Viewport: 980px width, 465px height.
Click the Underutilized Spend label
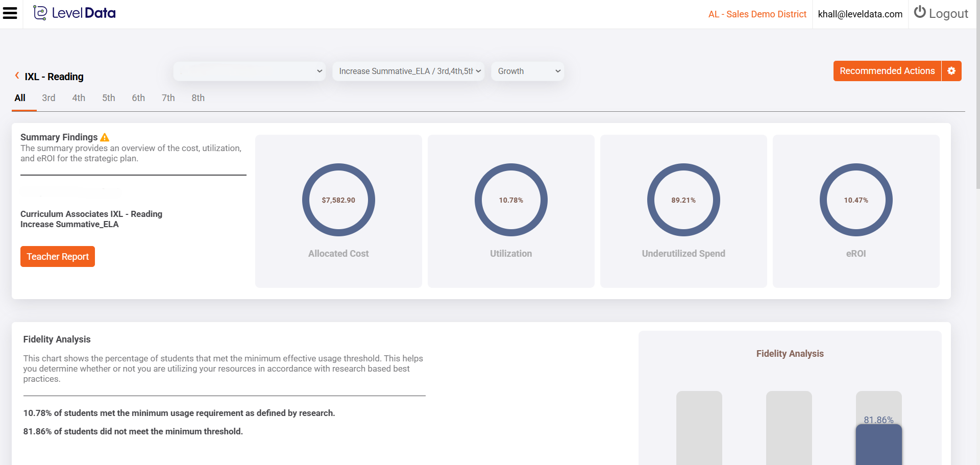(x=683, y=254)
